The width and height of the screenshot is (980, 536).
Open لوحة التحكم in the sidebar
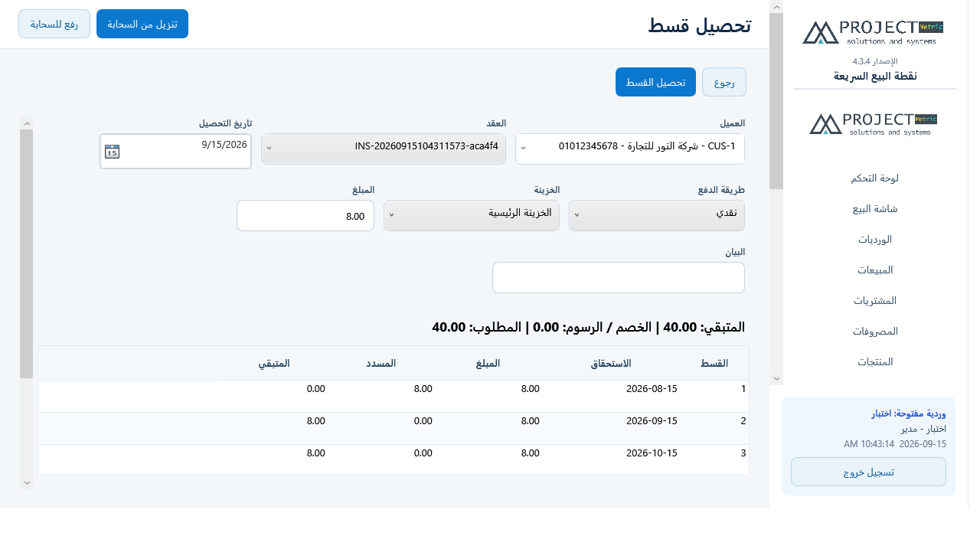[874, 178]
